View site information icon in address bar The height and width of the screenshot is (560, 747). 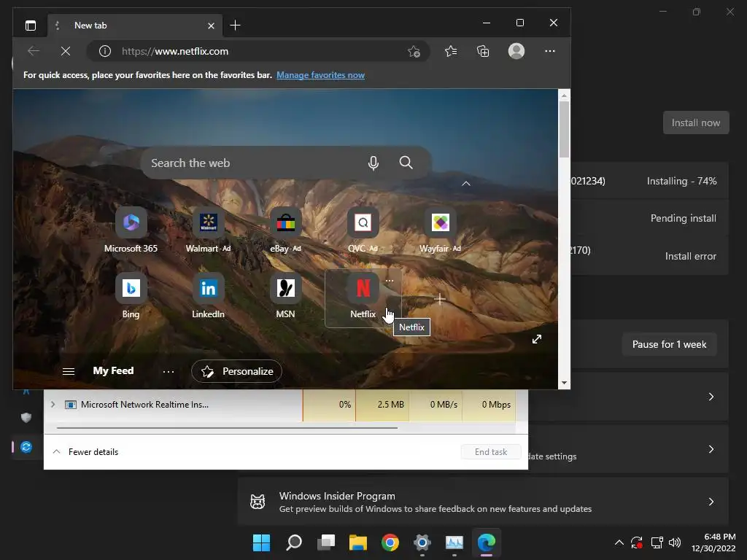pyautogui.click(x=105, y=51)
